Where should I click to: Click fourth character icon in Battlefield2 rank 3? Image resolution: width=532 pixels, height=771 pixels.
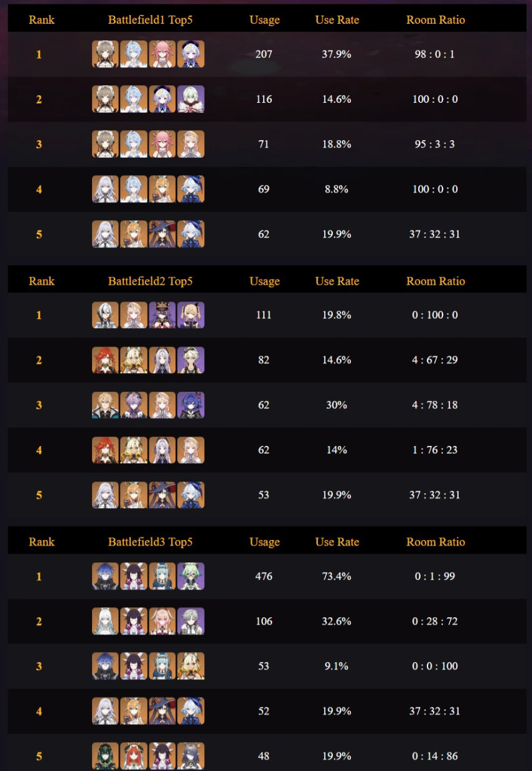[191, 405]
